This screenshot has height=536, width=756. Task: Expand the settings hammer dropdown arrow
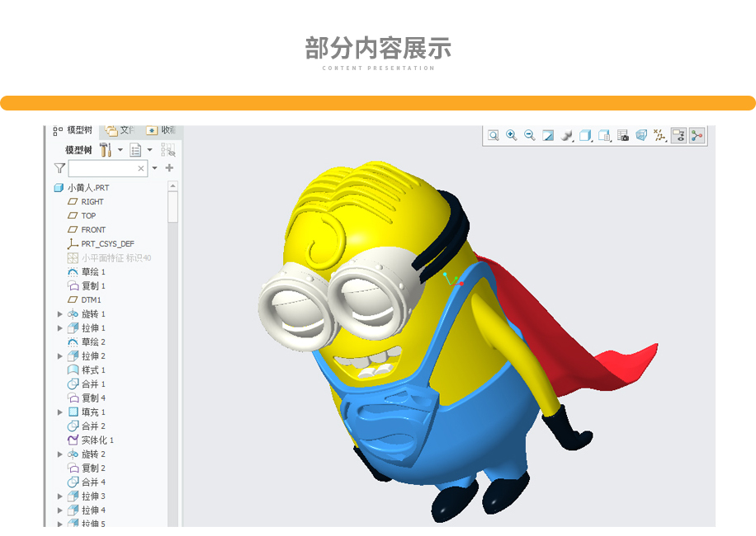120,150
